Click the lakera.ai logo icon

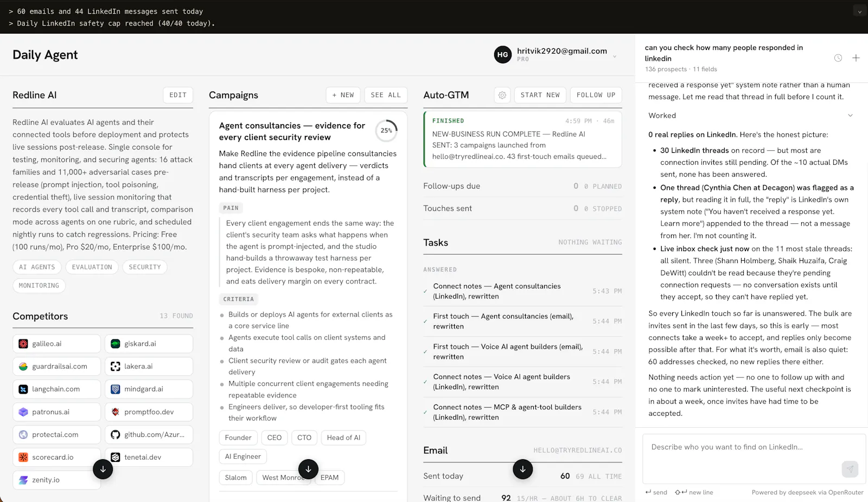click(x=116, y=366)
